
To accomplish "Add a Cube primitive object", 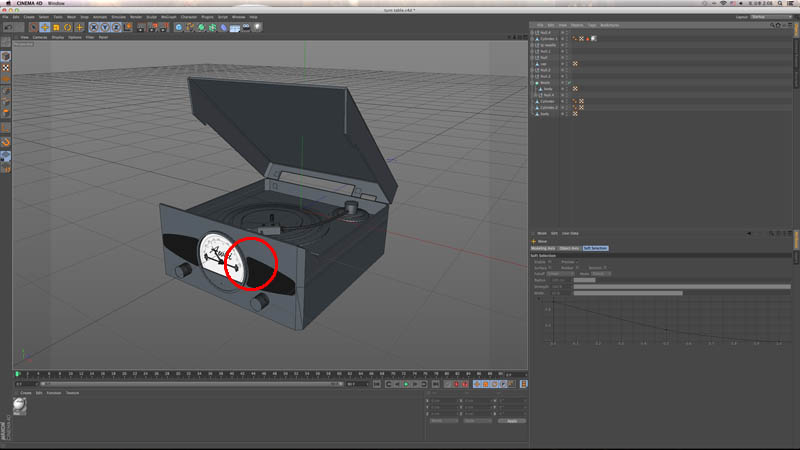I will [x=179, y=28].
